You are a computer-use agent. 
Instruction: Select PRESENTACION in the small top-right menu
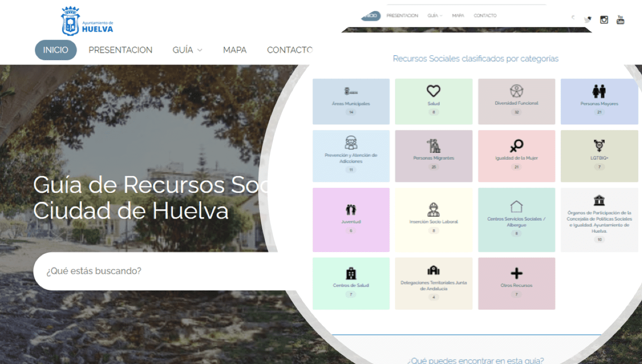click(402, 16)
